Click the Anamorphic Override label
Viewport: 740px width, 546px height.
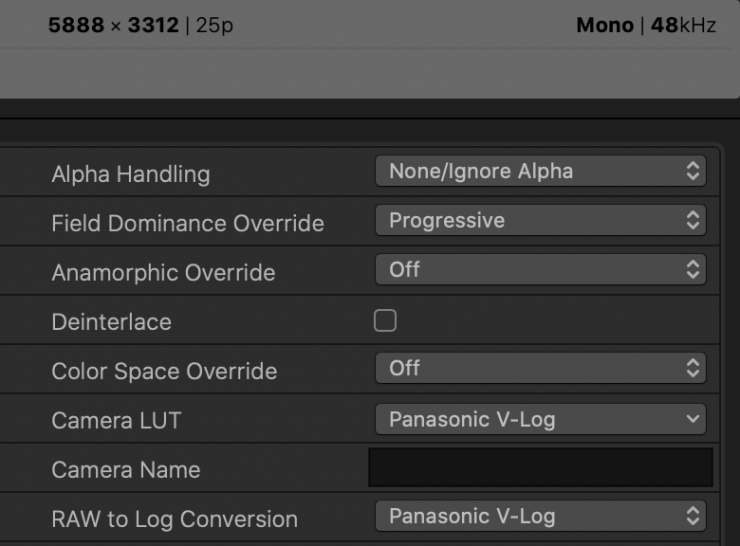[x=163, y=272]
